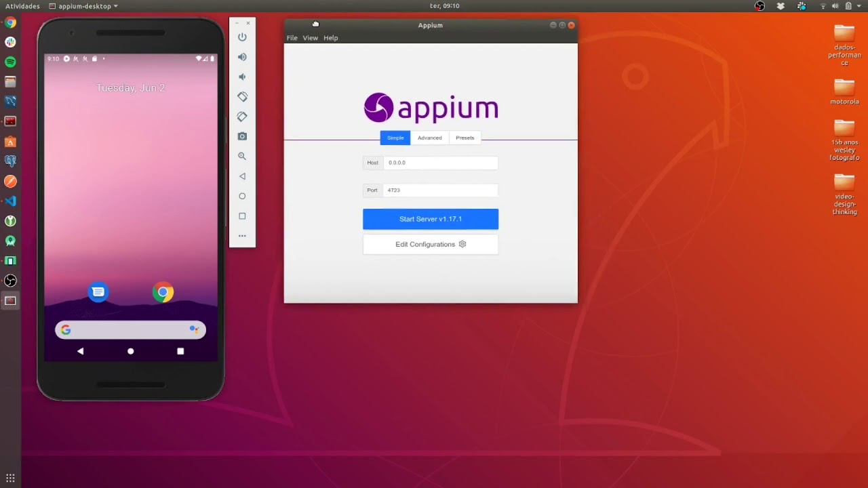Click Start Server v1.17.1 button

point(431,219)
